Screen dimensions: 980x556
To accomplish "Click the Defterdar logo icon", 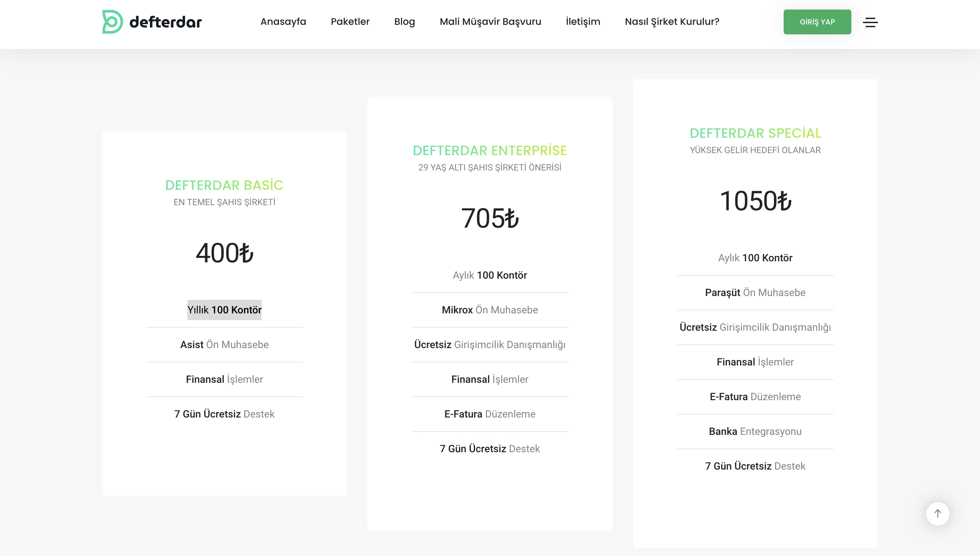I will (x=112, y=22).
